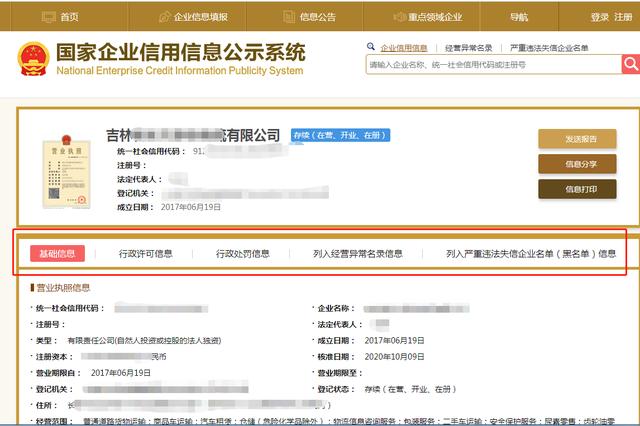Select the 基础信息 tab
640x426 pixels.
(58, 253)
